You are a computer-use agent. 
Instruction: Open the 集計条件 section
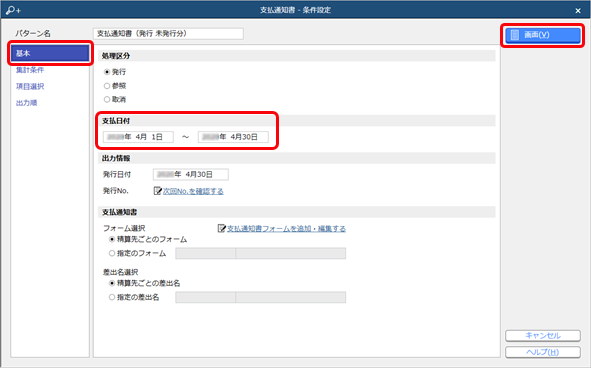click(30, 70)
